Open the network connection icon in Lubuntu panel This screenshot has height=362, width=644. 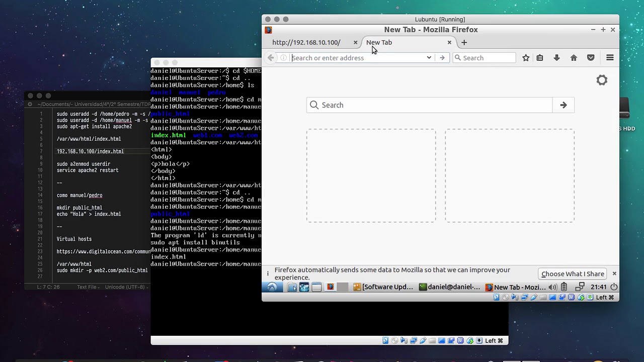580,287
